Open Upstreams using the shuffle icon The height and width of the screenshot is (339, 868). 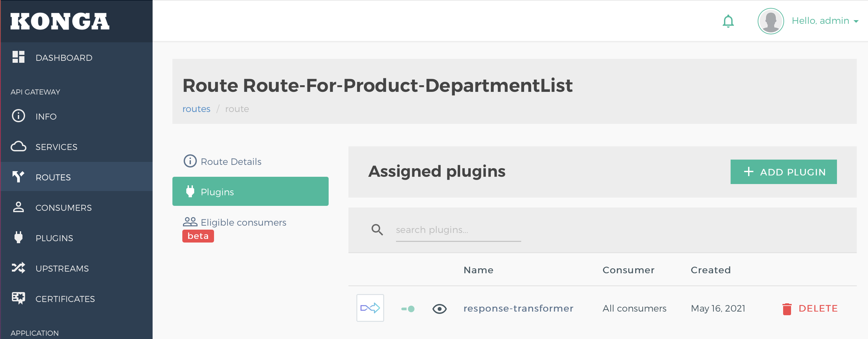(18, 268)
